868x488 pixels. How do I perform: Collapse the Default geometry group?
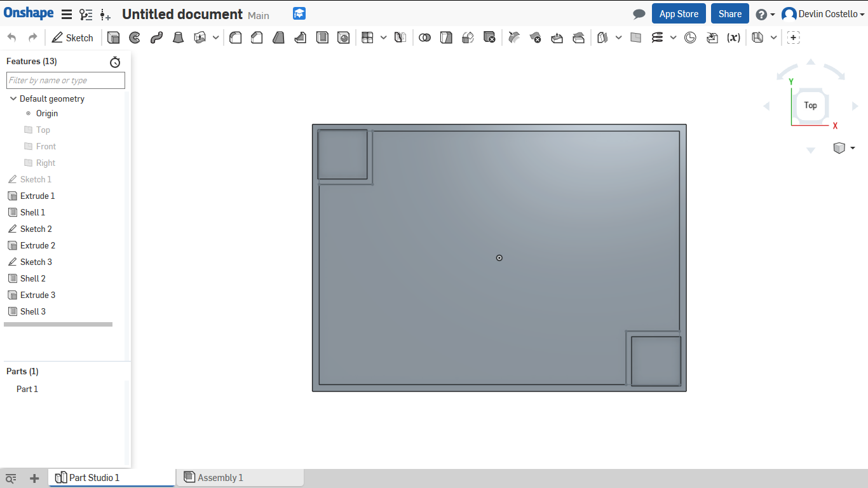pyautogui.click(x=13, y=98)
